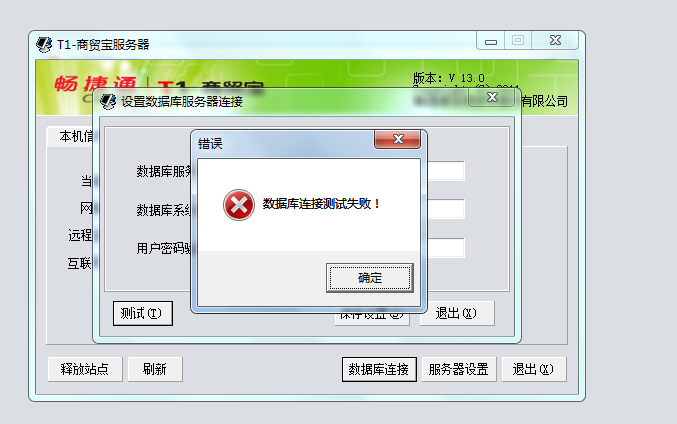677x424 pixels.
Task: Click the 释放站点 button
Action: (x=85, y=369)
